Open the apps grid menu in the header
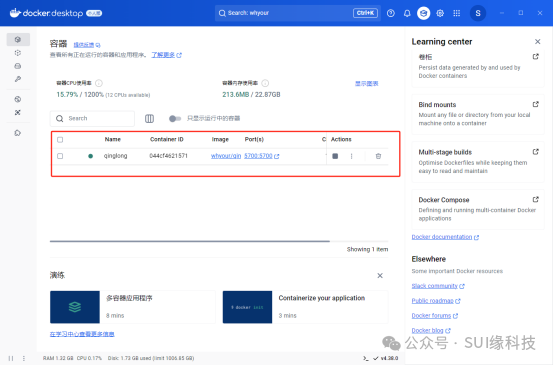The image size is (554, 365). [456, 13]
